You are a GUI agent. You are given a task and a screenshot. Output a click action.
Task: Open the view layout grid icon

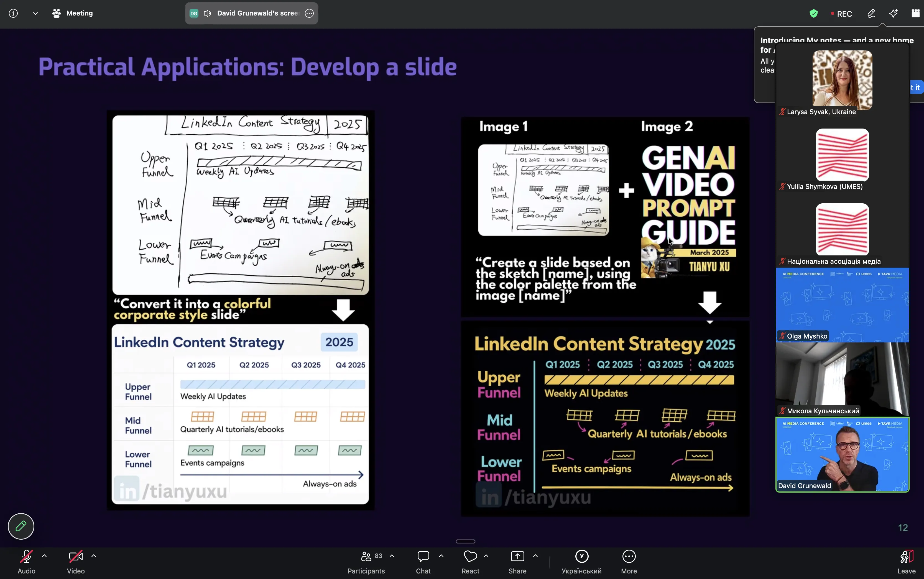pos(916,14)
